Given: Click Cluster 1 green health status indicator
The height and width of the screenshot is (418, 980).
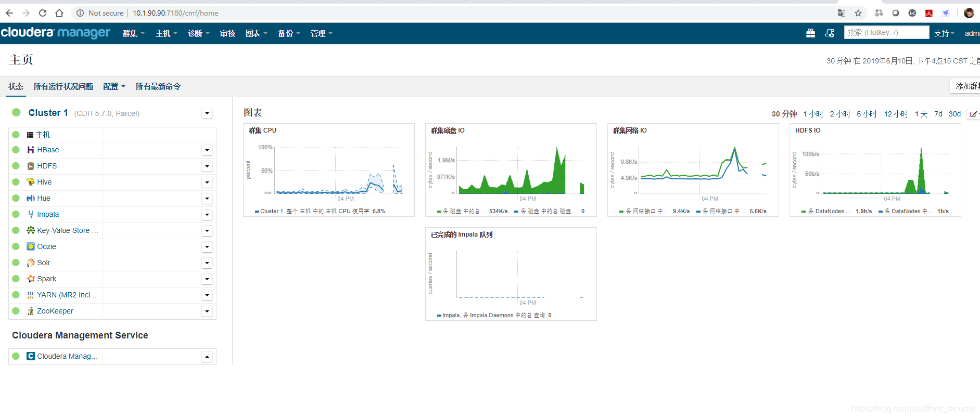Looking at the screenshot, I should tap(16, 112).
